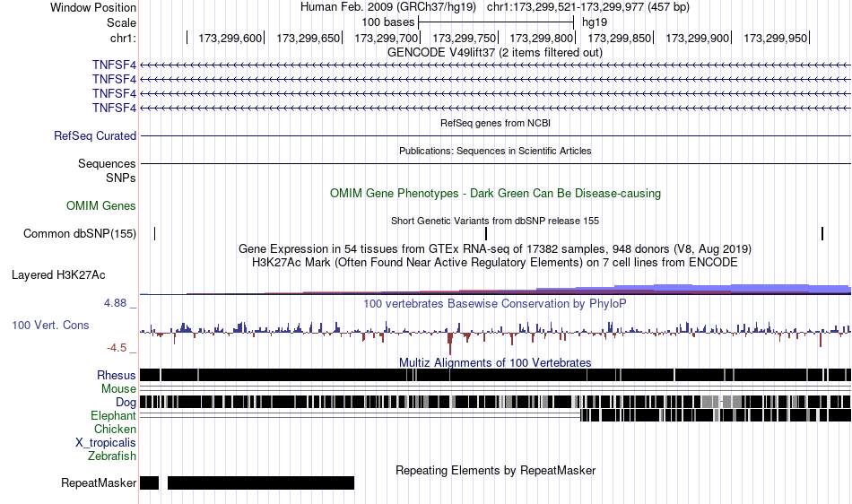
Task: Select the leftmost dbSNP variant marker
Action: point(155,233)
